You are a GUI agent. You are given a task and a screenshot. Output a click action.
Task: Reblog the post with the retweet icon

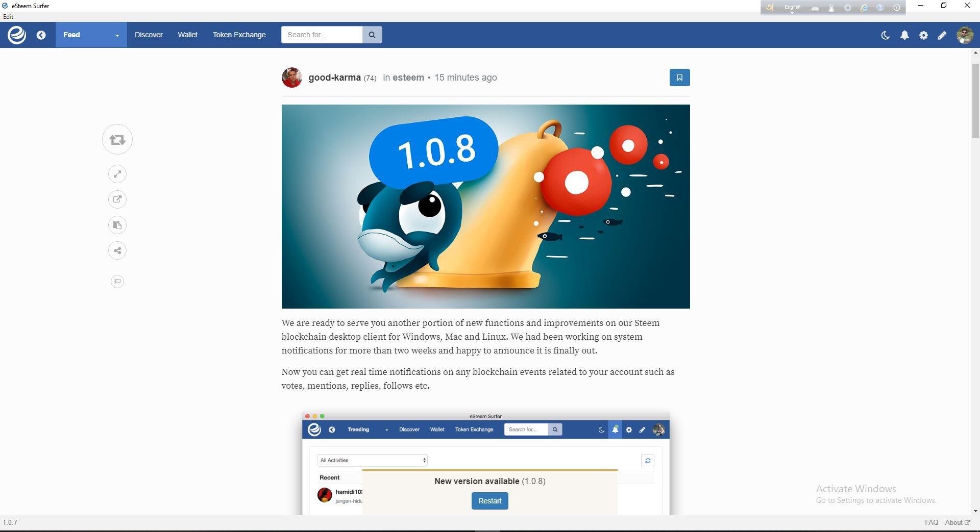(x=117, y=139)
